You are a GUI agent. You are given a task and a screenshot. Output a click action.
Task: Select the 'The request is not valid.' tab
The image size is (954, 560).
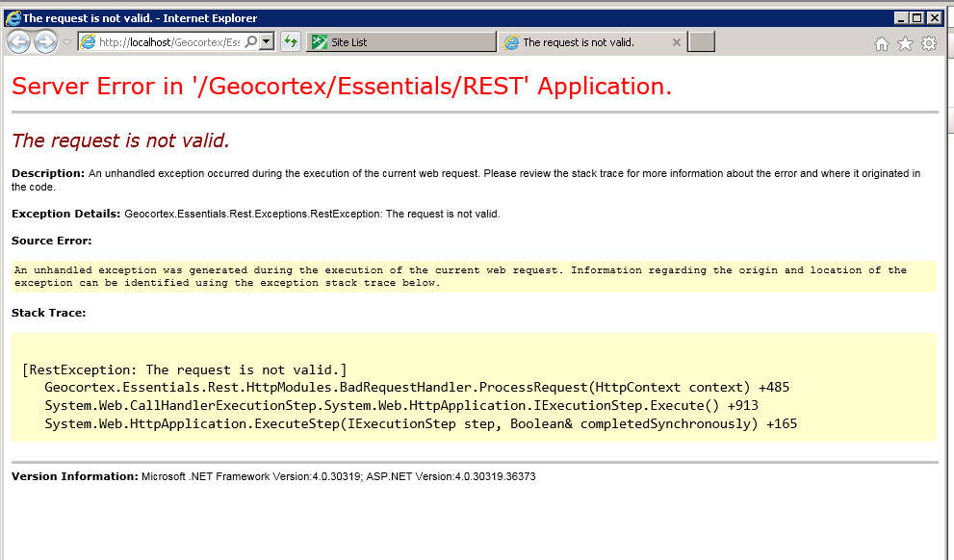[x=591, y=42]
